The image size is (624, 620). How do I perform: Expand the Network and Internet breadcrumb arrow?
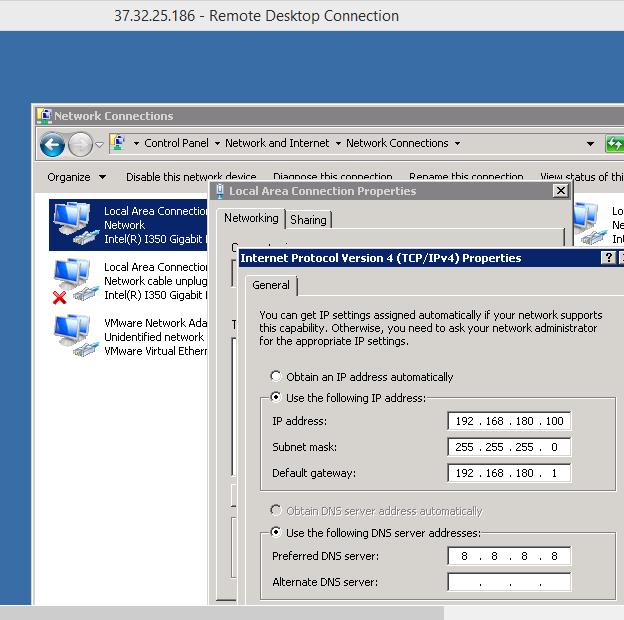coord(338,143)
